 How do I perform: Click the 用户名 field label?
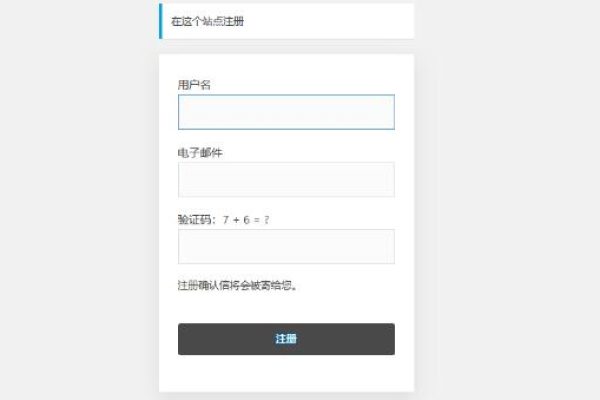(x=194, y=85)
